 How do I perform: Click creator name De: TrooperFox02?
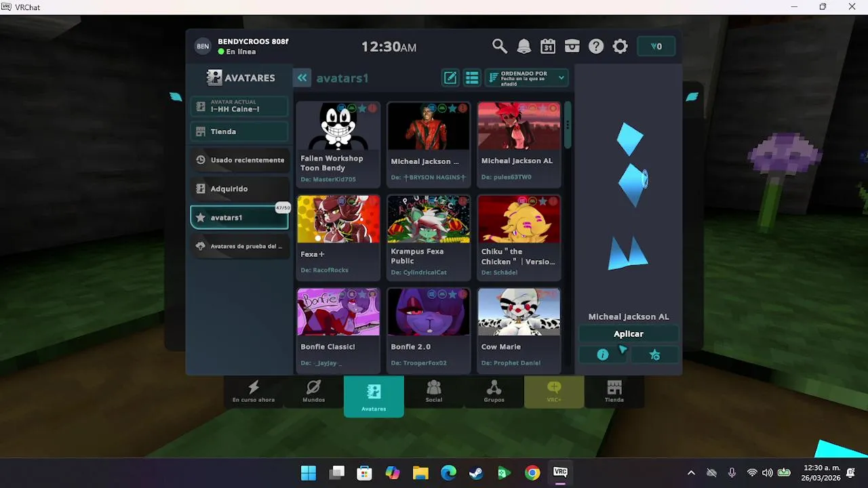(419, 363)
